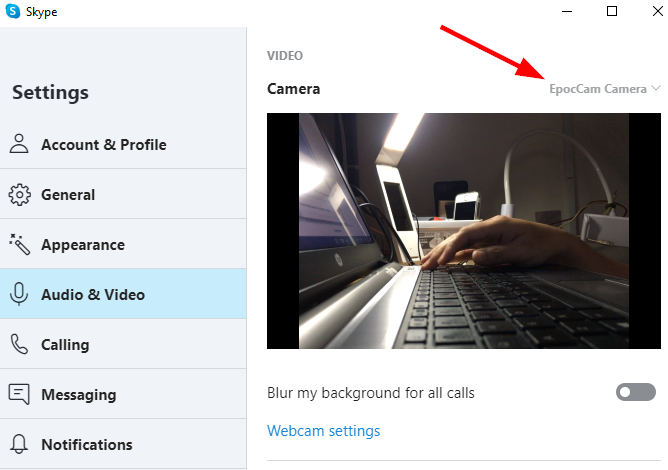Click the phone handset icon for Calling
Screen dimensions: 668x470
[x=19, y=345]
